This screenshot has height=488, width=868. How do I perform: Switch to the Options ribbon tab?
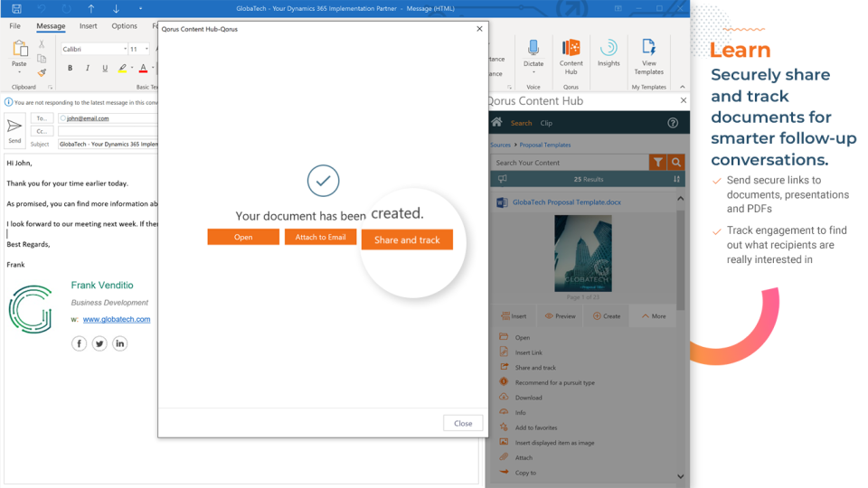[124, 26]
